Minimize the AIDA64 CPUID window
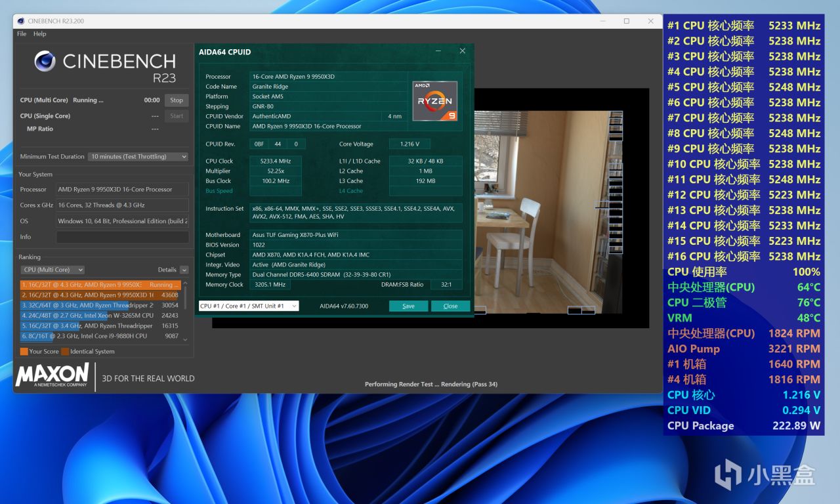Screen dimensions: 840x504 pyautogui.click(x=438, y=51)
